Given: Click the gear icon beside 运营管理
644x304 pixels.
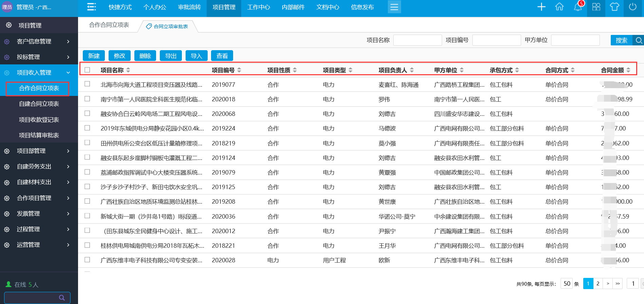Looking at the screenshot, I should pos(7,245).
